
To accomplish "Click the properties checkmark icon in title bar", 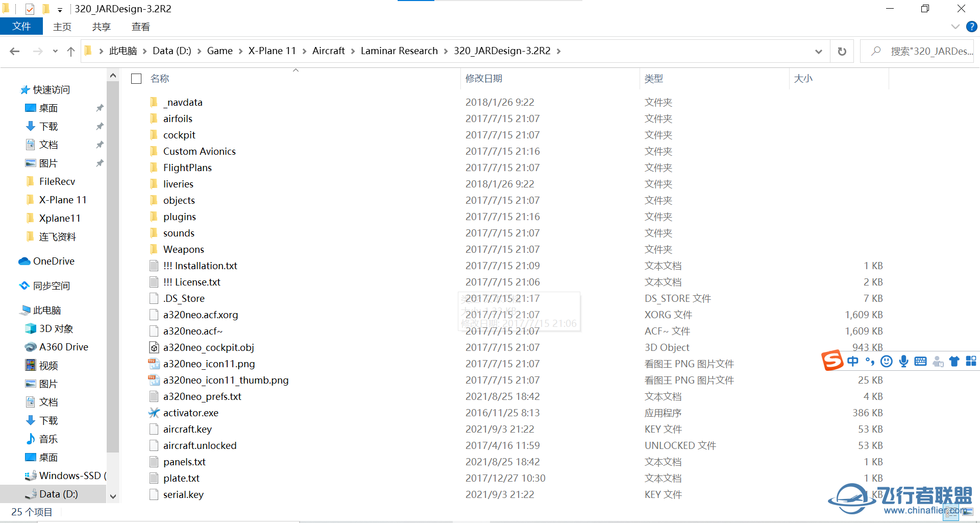I will (30, 9).
